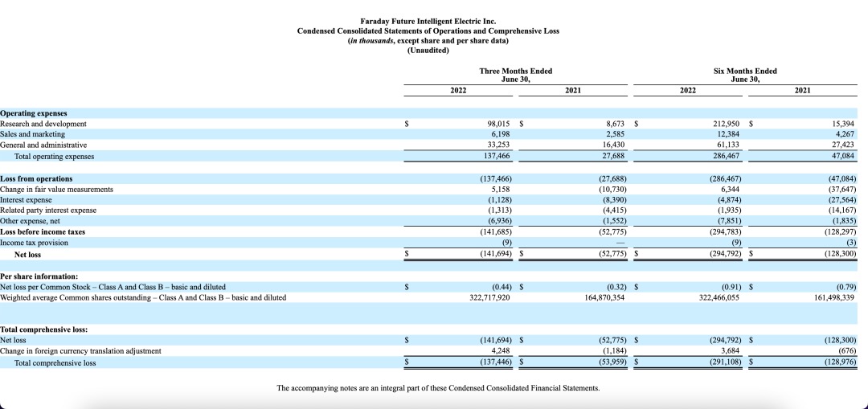Click the Three Months Ended column header
The height and width of the screenshot is (409, 868).
tap(515, 75)
